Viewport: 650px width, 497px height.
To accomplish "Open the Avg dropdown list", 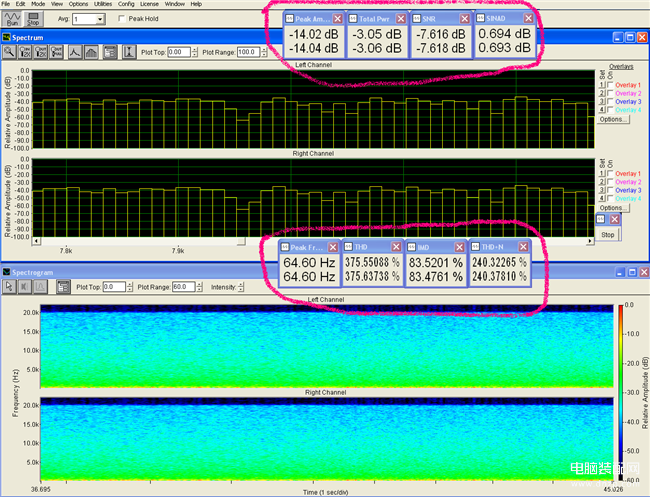I will (100, 19).
